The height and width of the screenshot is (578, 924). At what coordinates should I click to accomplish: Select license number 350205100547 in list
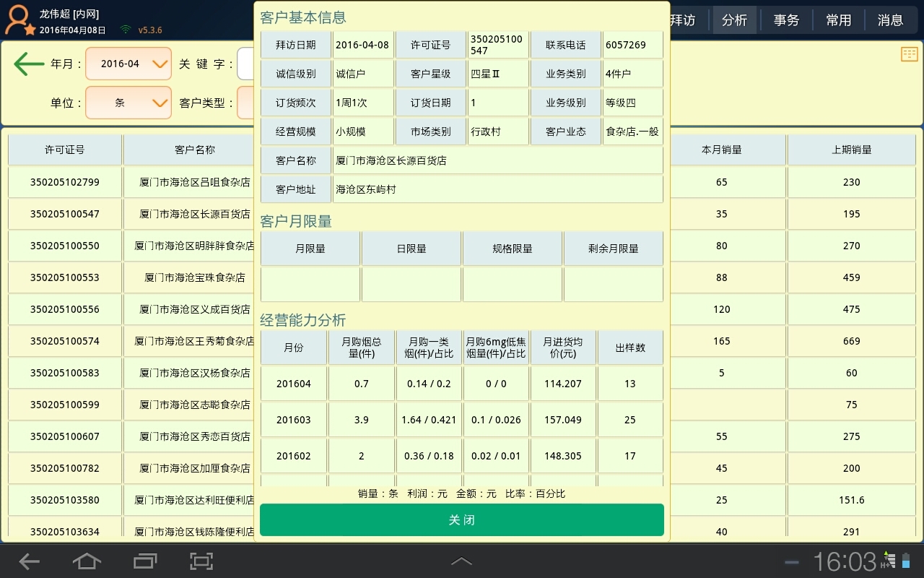pyautogui.click(x=65, y=214)
